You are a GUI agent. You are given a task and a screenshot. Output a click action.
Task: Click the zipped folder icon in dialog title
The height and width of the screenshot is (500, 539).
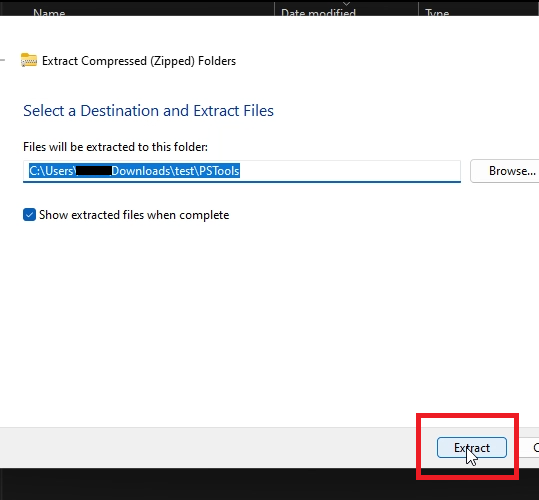(x=29, y=60)
